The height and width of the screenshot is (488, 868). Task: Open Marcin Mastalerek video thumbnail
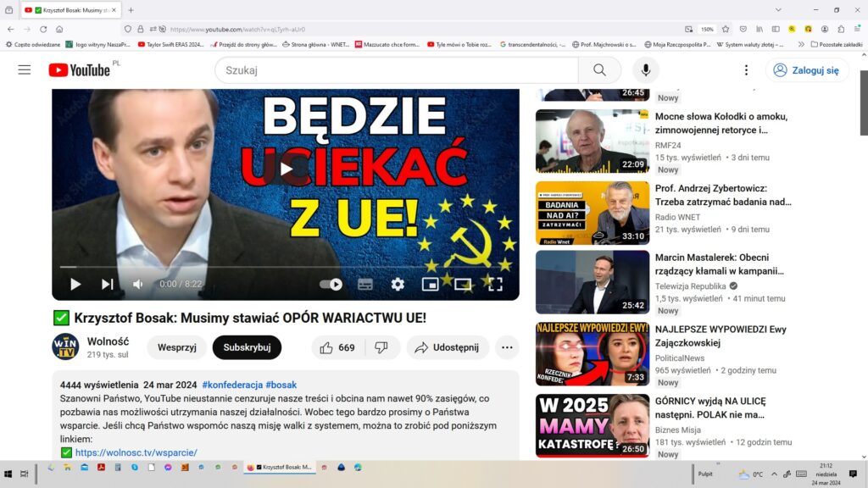593,282
